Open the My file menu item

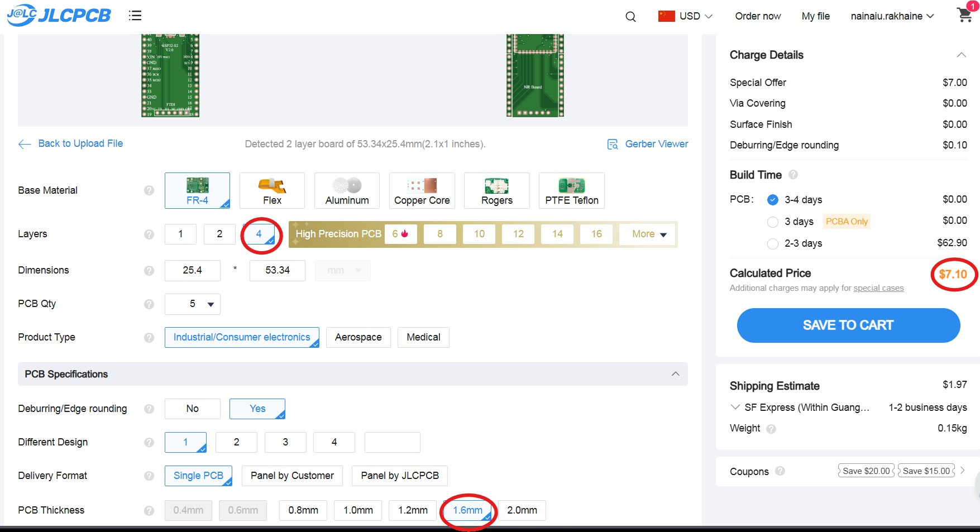816,16
